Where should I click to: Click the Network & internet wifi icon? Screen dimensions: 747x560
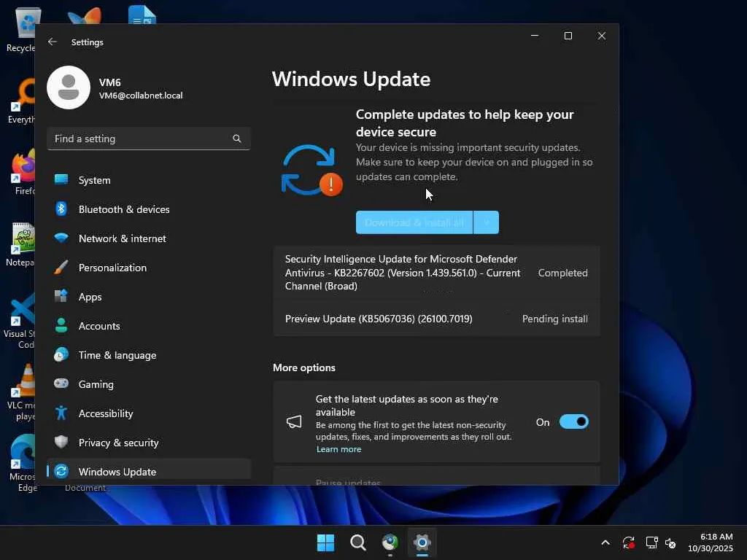(x=61, y=238)
